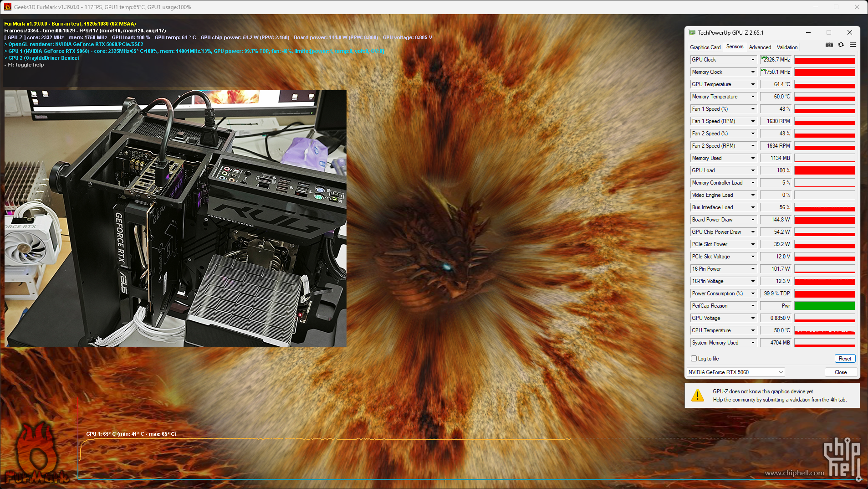This screenshot has height=489, width=868.
Task: Click the Memory Clock value 1750.1 MHz
Action: coord(776,72)
